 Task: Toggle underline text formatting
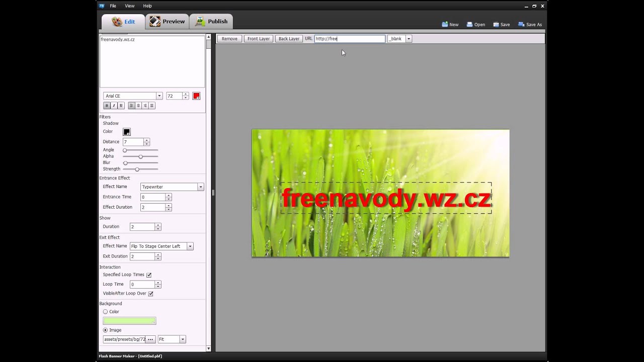point(121,106)
